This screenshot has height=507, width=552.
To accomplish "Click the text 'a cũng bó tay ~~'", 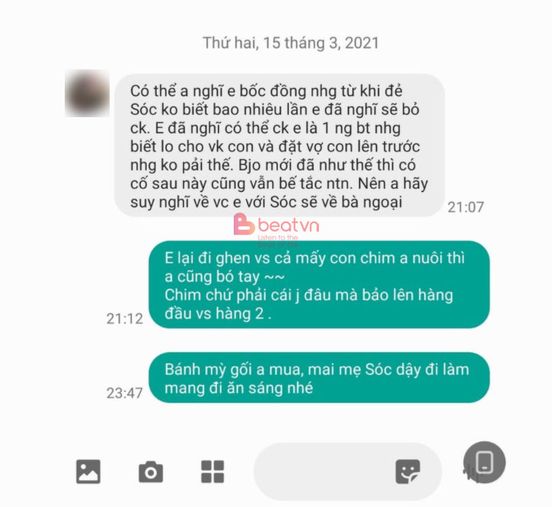I will tap(225, 277).
